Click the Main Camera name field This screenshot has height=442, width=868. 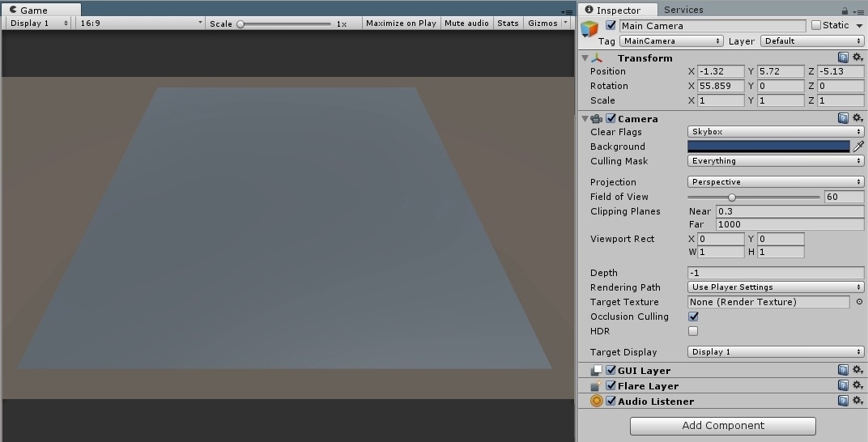[713, 25]
